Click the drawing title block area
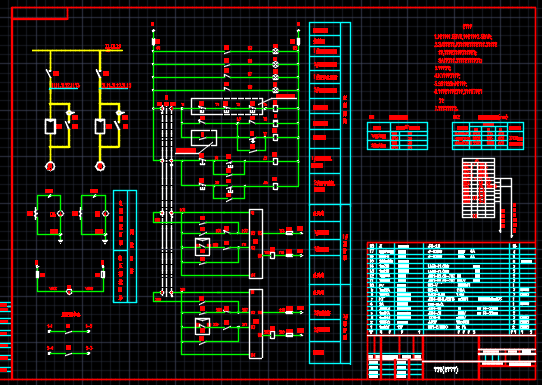 [451, 357]
